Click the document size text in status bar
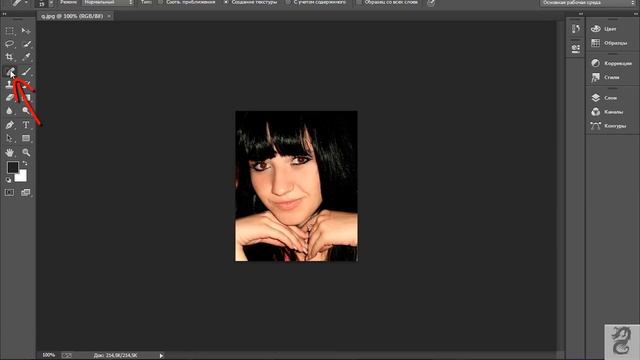 [x=116, y=356]
